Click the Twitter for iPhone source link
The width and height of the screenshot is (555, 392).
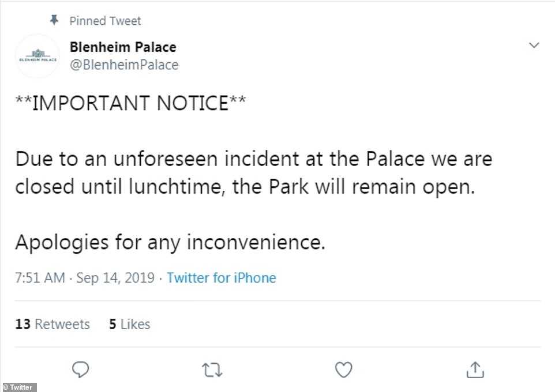pyautogui.click(x=222, y=278)
